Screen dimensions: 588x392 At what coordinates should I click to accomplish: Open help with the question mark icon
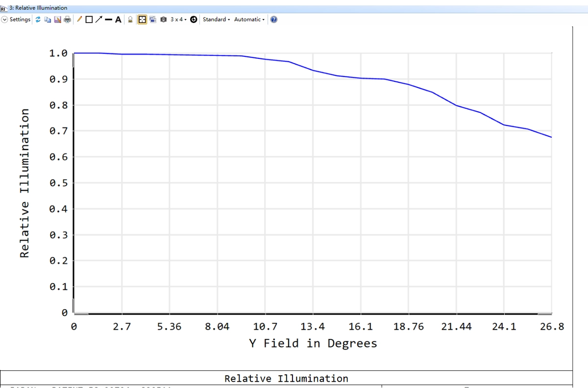coord(274,20)
